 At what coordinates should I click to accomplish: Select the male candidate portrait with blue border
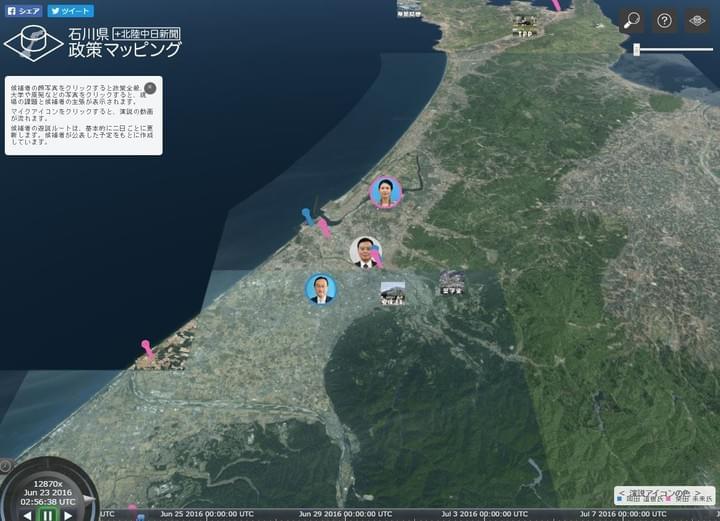pos(321,289)
